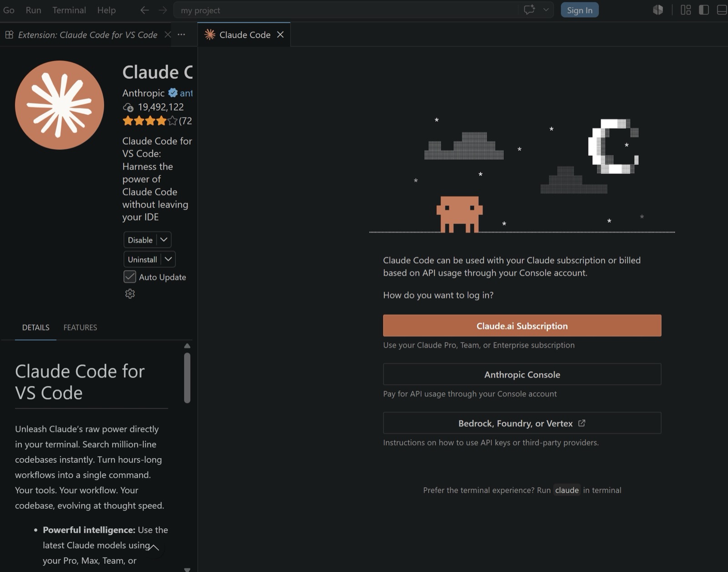Click the Sign In button

tap(580, 10)
